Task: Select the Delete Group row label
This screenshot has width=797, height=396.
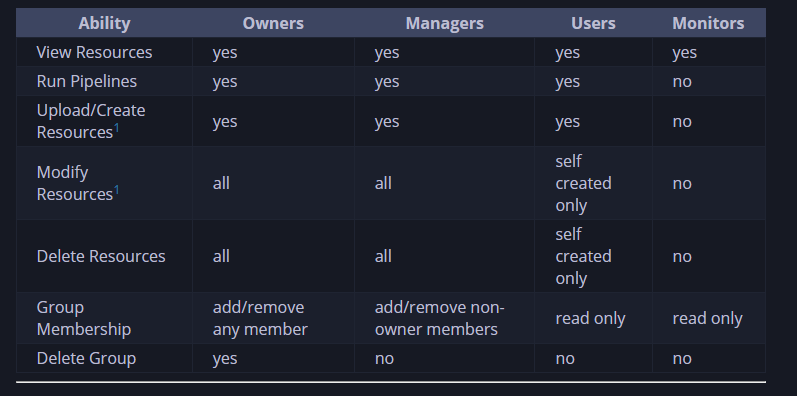Action: [86, 358]
